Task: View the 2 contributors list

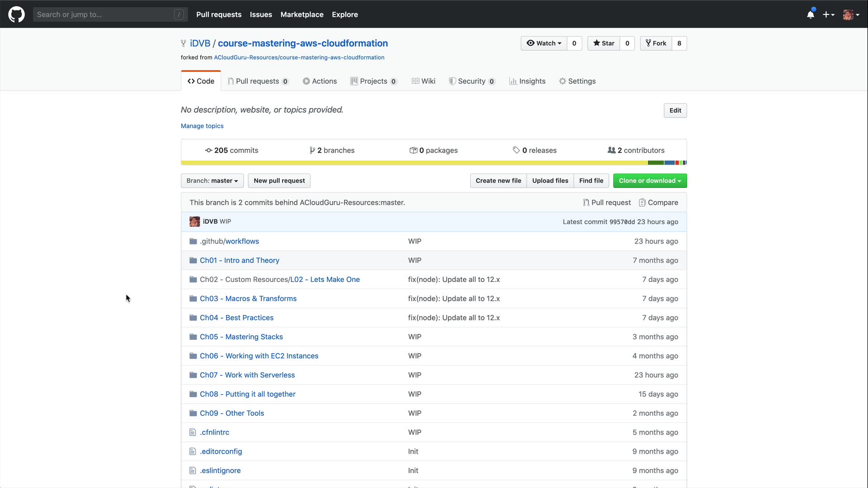Action: click(x=636, y=150)
